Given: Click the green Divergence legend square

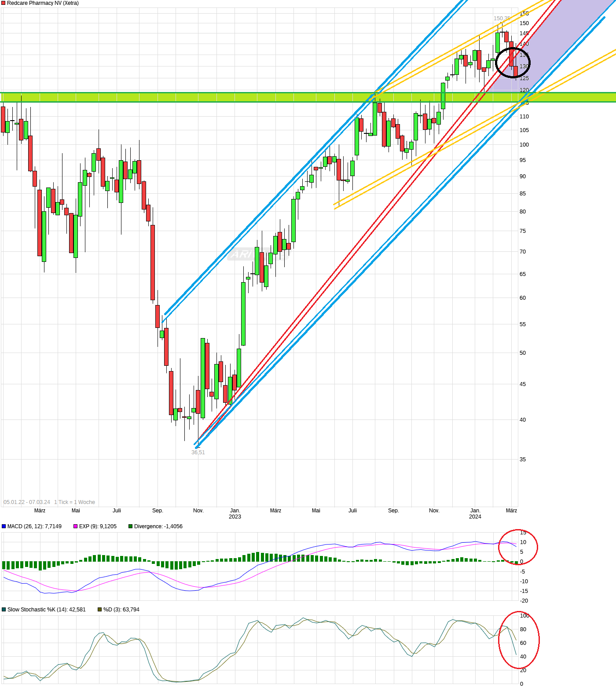Looking at the screenshot, I should pyautogui.click(x=131, y=526).
